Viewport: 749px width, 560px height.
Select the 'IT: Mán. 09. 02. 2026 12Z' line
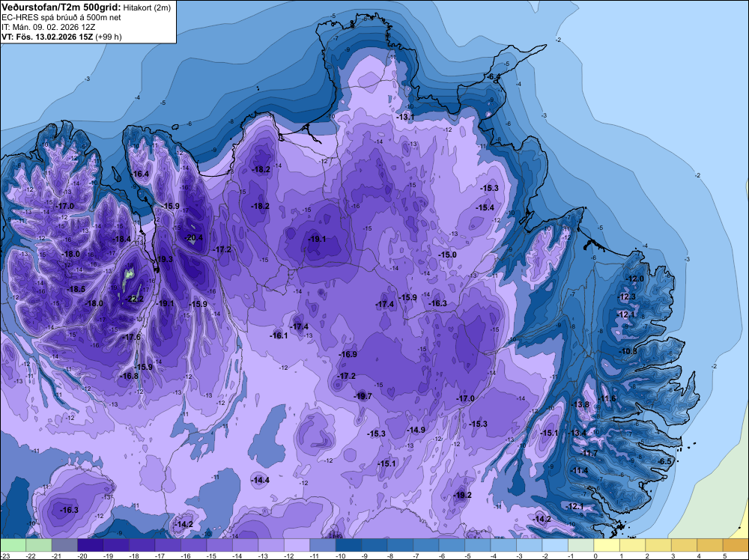click(48, 27)
